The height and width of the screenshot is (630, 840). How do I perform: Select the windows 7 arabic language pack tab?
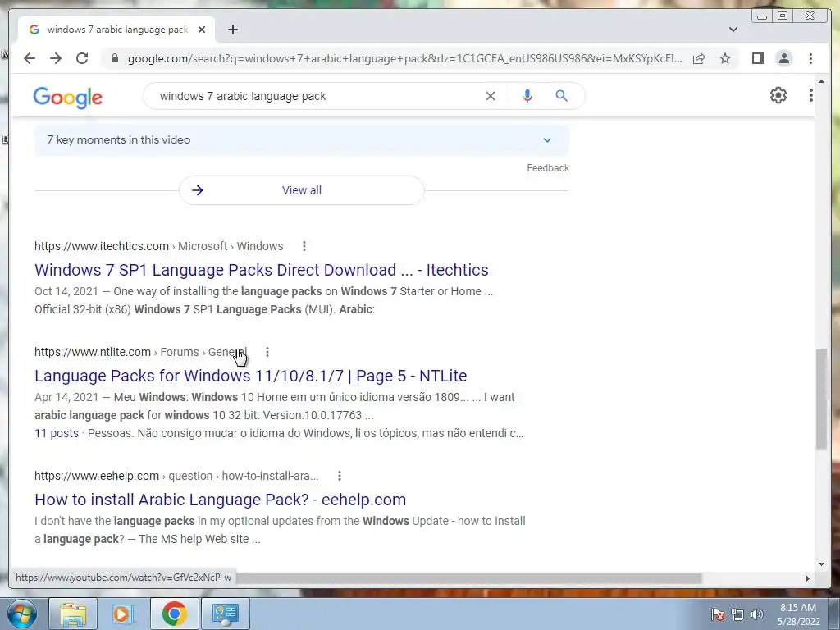pyautogui.click(x=116, y=30)
